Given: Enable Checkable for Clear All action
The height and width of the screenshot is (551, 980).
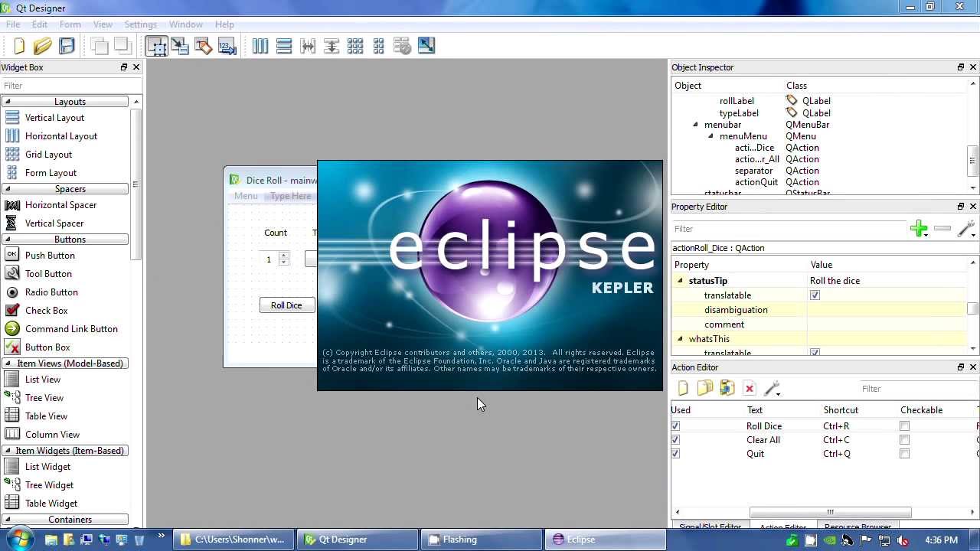Looking at the screenshot, I should click(904, 440).
